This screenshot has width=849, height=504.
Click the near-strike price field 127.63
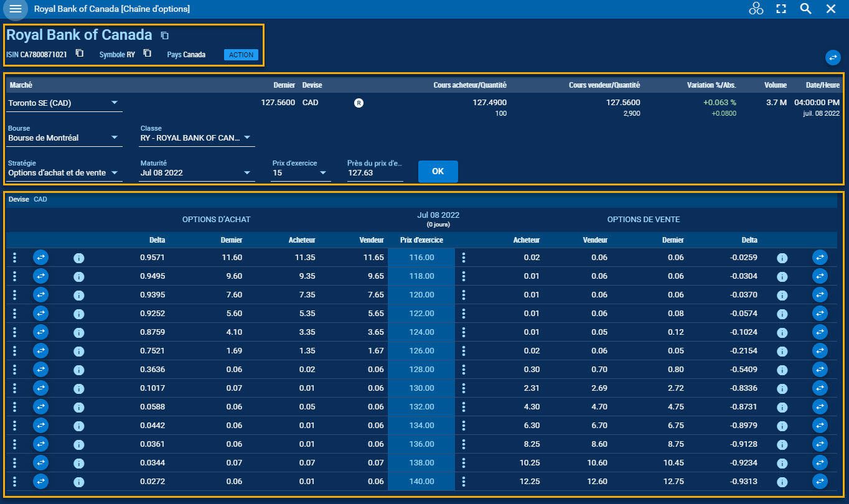click(x=375, y=173)
